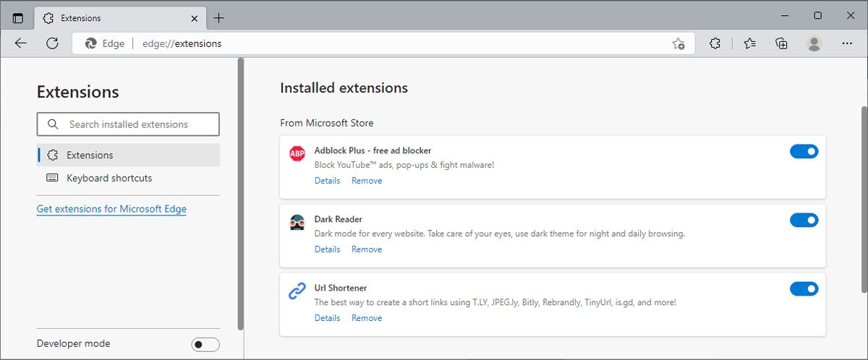The image size is (868, 360).
Task: Enable Developer mode
Action: (205, 344)
